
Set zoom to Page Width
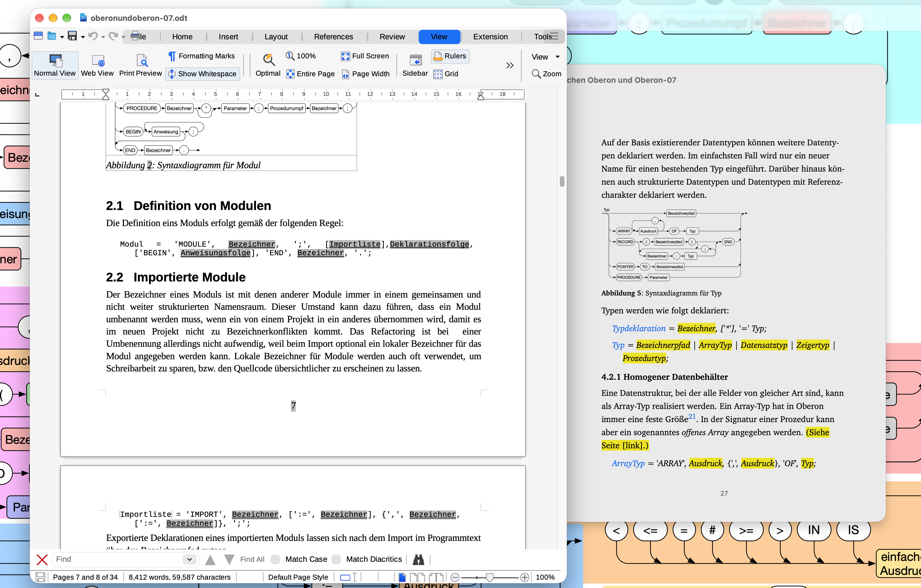(366, 74)
